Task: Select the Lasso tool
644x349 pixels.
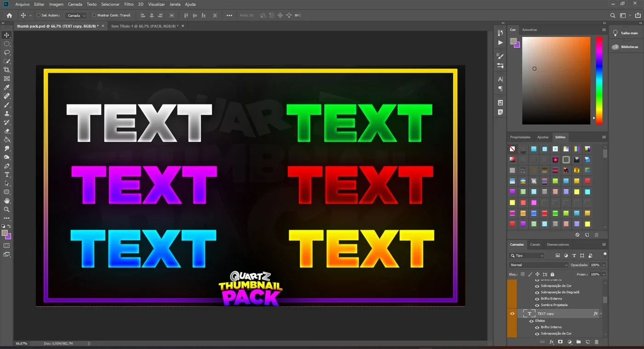Action: coord(7,52)
